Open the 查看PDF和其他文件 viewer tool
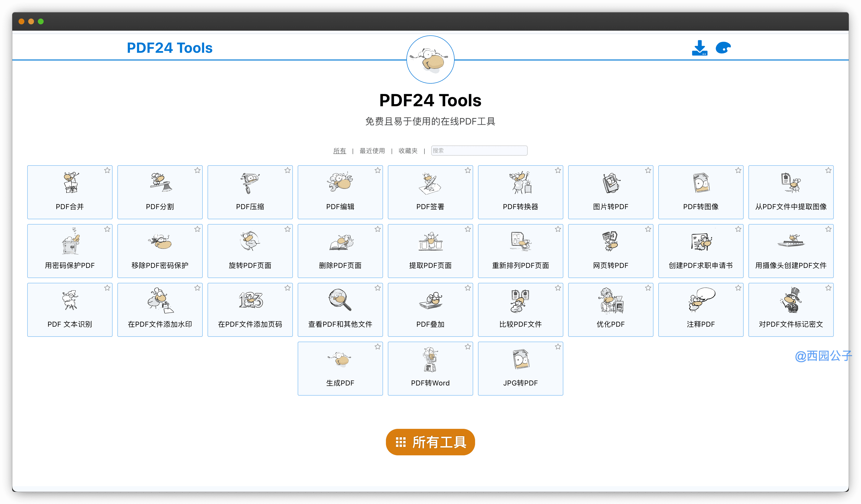The image size is (861, 504). click(340, 310)
